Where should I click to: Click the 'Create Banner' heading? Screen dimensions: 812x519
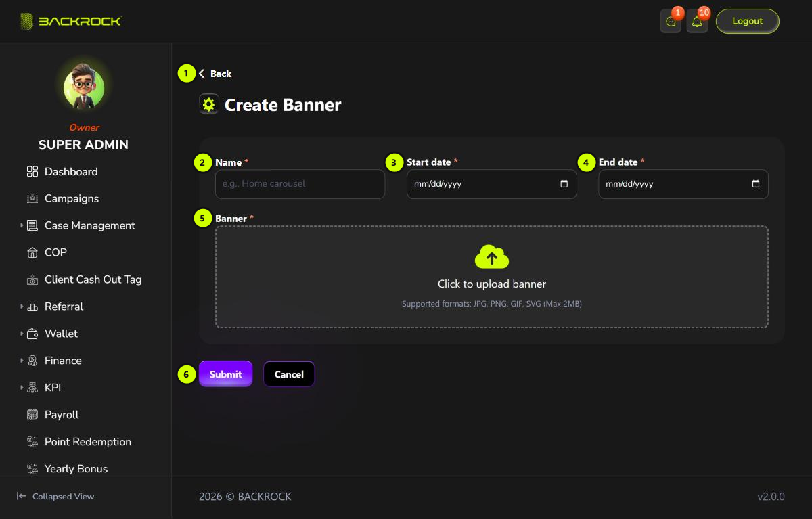pyautogui.click(x=283, y=105)
